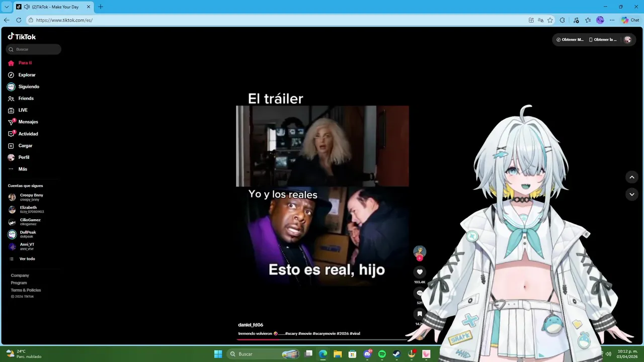Open the Siguiendo feed
Screen dimensions: 644x362
coord(24,86)
